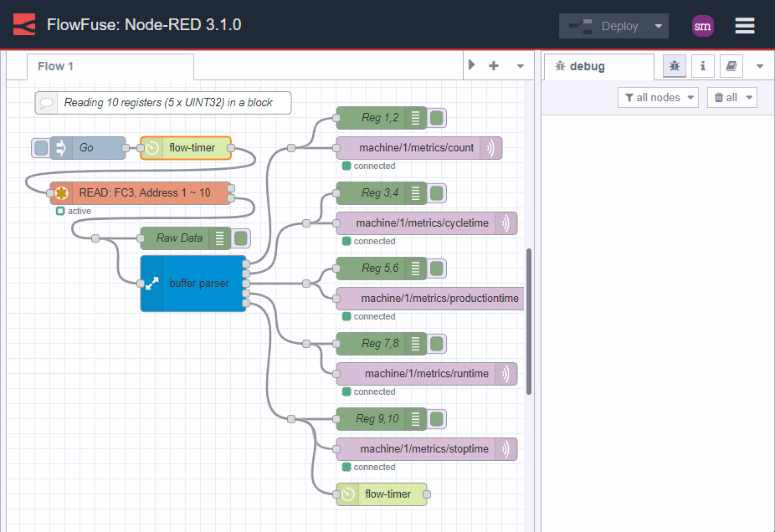Open the all nodes filter dropdown
Screen dimensions: 775x532
(658, 97)
